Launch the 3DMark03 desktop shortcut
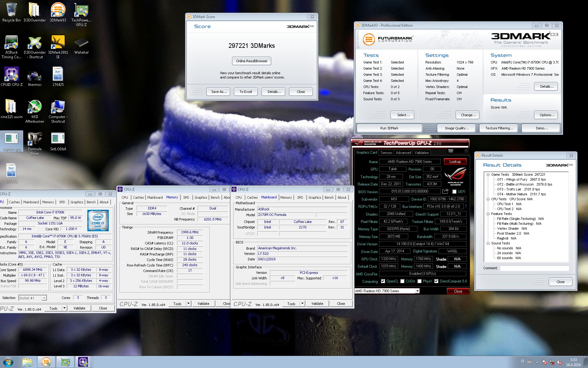Image resolution: width=588 pixels, height=368 pixels. point(58,13)
